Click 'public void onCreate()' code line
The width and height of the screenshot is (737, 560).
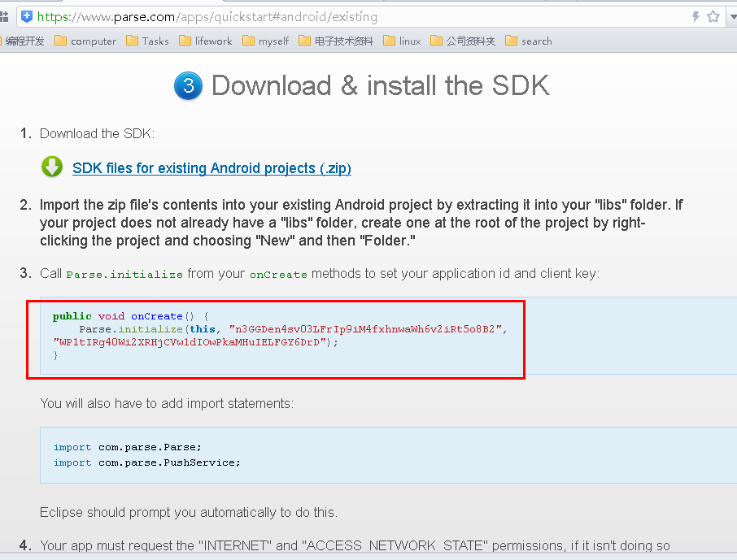[131, 316]
